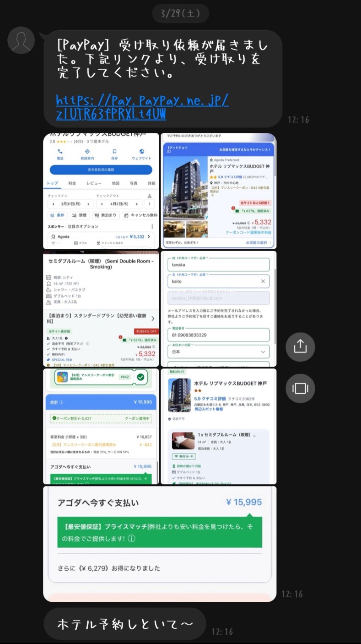The width and height of the screenshot is (361, 644).
Task: Open the album slideshow view icon
Action: click(x=300, y=388)
